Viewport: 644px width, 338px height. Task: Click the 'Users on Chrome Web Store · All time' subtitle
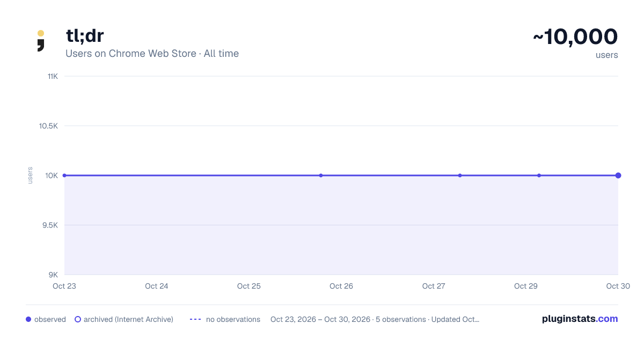tap(152, 54)
